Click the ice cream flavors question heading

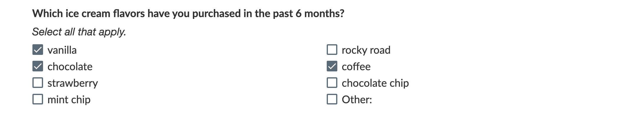coord(188,14)
